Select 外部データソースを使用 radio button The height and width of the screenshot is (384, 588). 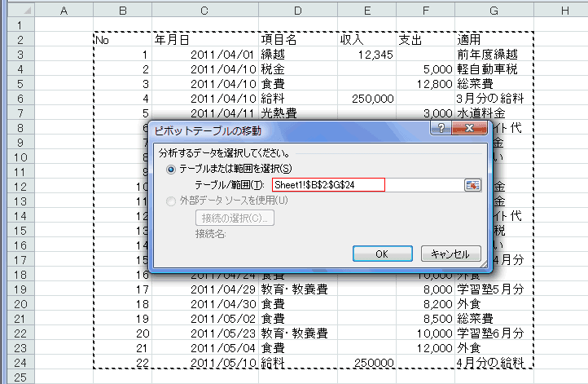click(x=171, y=201)
